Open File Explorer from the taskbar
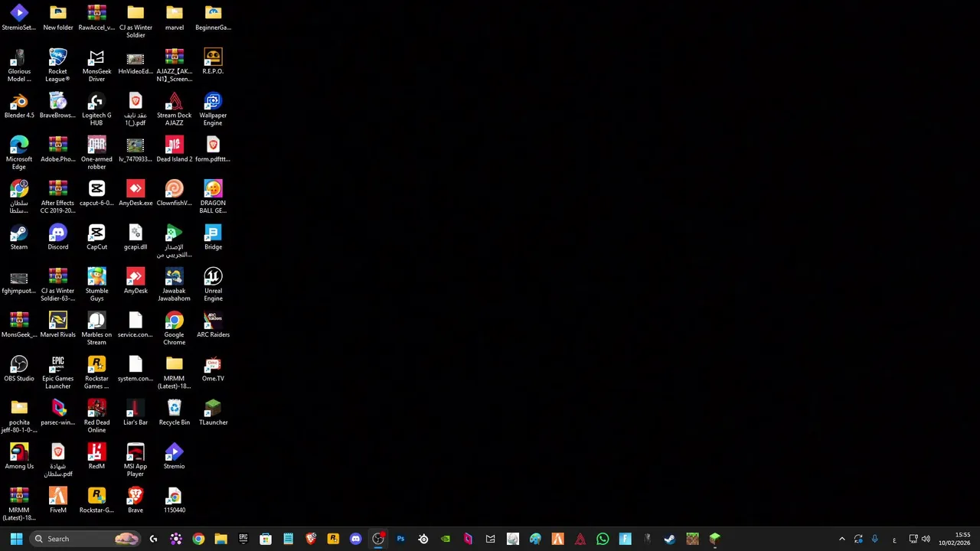Image resolution: width=980 pixels, height=551 pixels. click(220, 539)
